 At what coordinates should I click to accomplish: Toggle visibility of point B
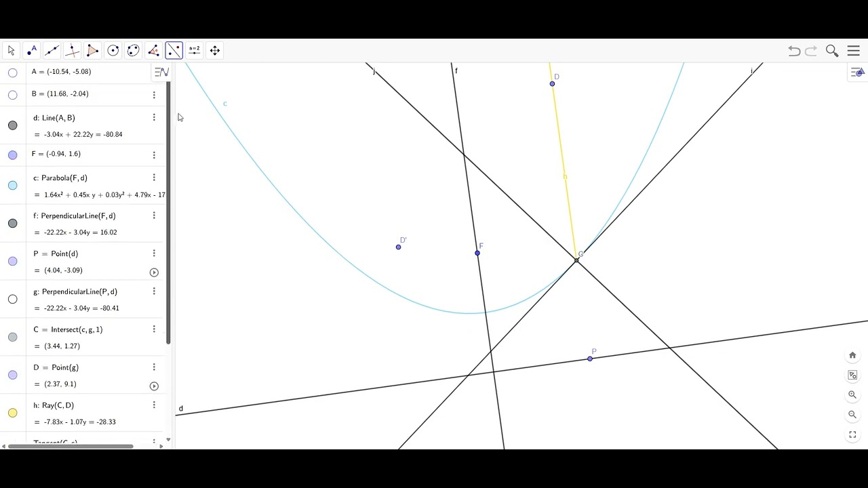(x=12, y=95)
